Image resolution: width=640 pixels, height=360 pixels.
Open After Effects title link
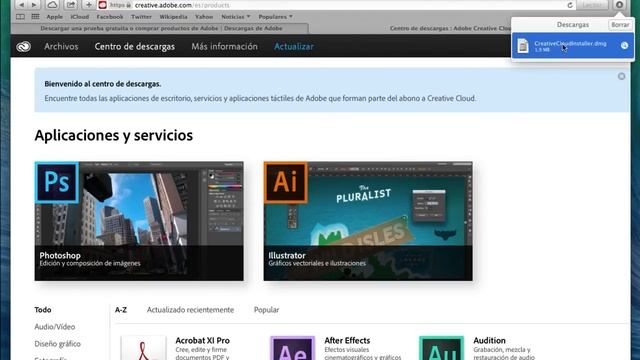tap(347, 340)
